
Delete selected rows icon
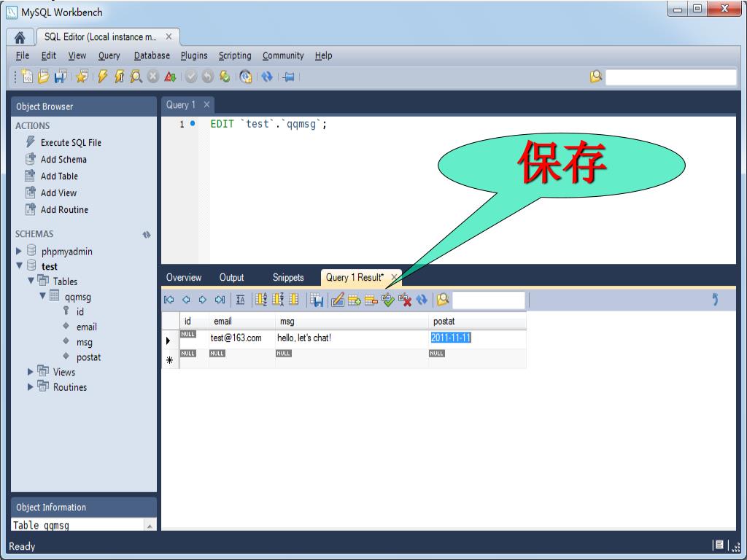tap(371, 300)
